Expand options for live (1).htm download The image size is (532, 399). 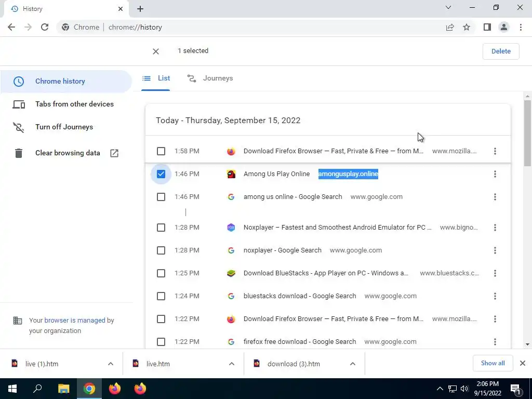point(111,364)
